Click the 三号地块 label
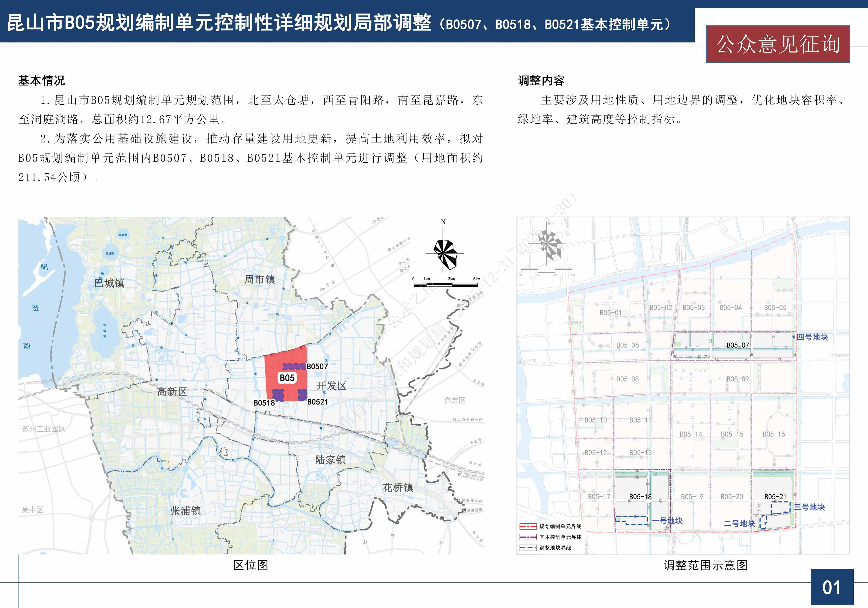The width and height of the screenshot is (868, 608). [809, 507]
